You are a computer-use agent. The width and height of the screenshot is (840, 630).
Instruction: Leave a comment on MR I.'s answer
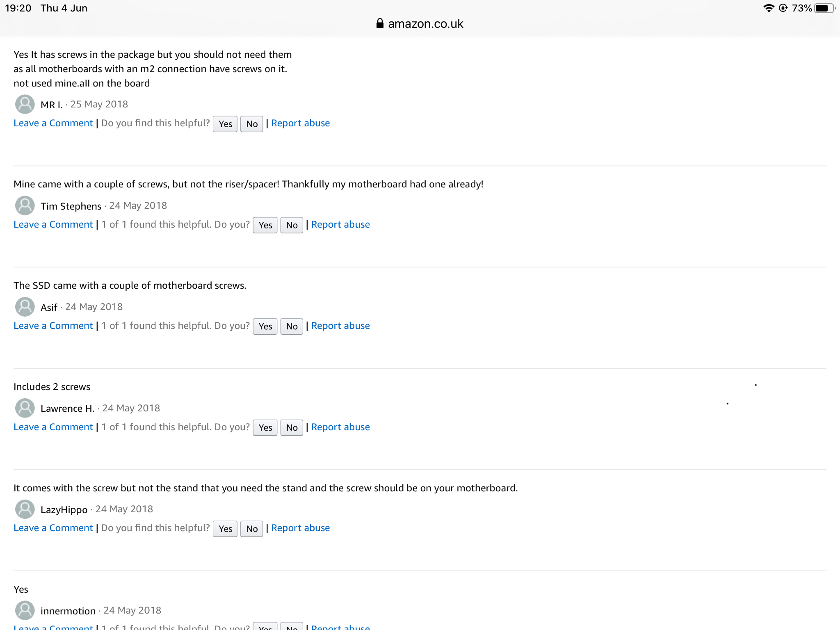(53, 123)
